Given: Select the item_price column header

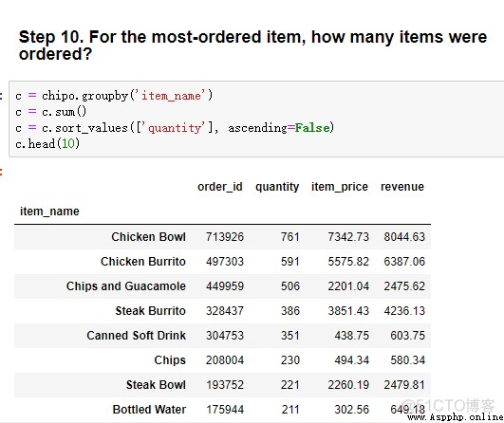Looking at the screenshot, I should pos(340,187).
